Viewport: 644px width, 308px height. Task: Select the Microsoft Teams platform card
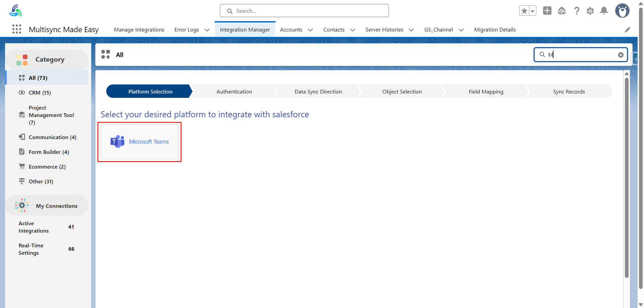pos(139,142)
